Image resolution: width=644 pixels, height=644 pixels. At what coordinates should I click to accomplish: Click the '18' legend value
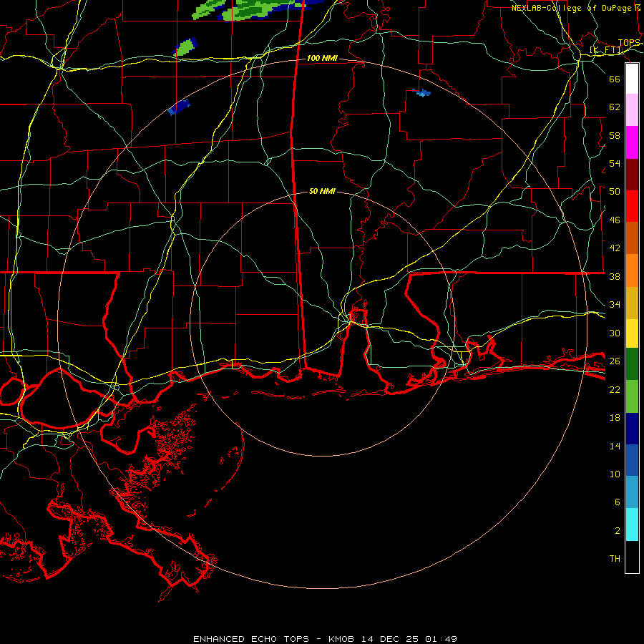pos(615,418)
